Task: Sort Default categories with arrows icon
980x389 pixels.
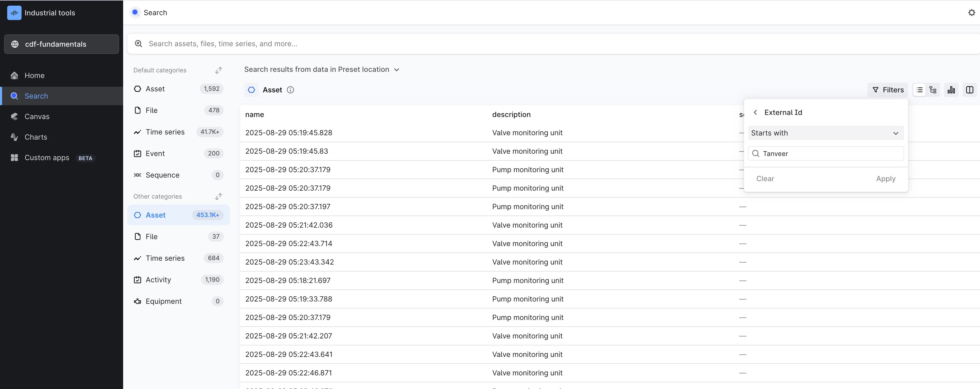Action: click(218, 70)
